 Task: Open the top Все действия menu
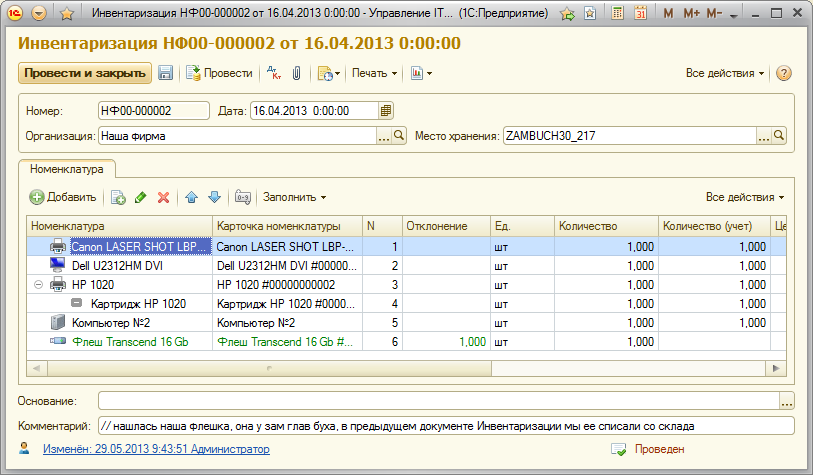click(x=725, y=73)
